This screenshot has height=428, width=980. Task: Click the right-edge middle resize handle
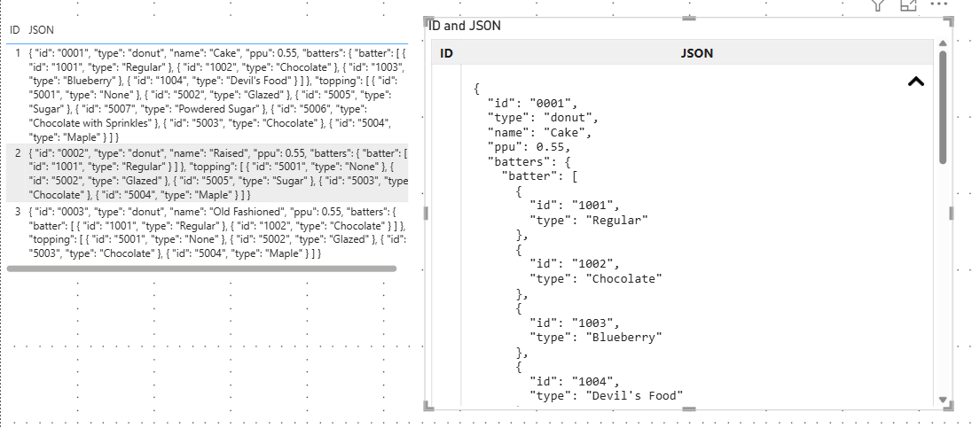952,214
